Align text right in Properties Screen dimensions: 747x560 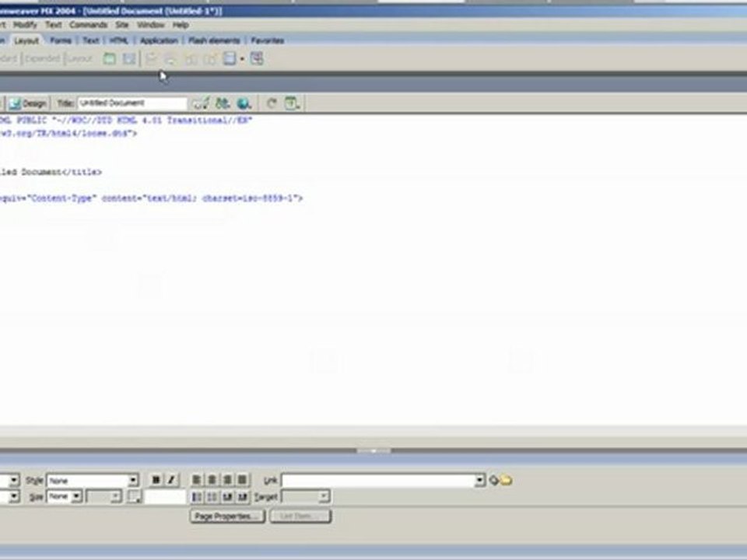pos(227,480)
